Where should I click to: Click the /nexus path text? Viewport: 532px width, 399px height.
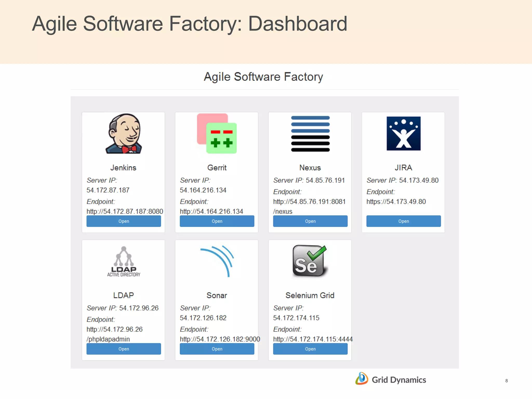point(283,211)
